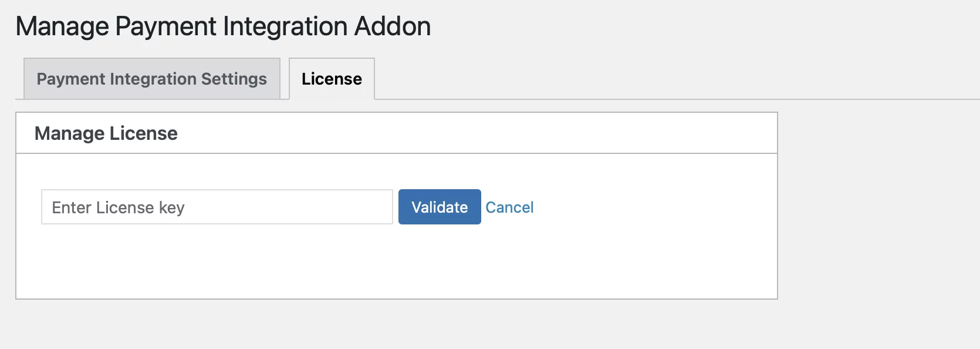Click the Manage License header bar
980x349 pixels.
pyautogui.click(x=397, y=133)
